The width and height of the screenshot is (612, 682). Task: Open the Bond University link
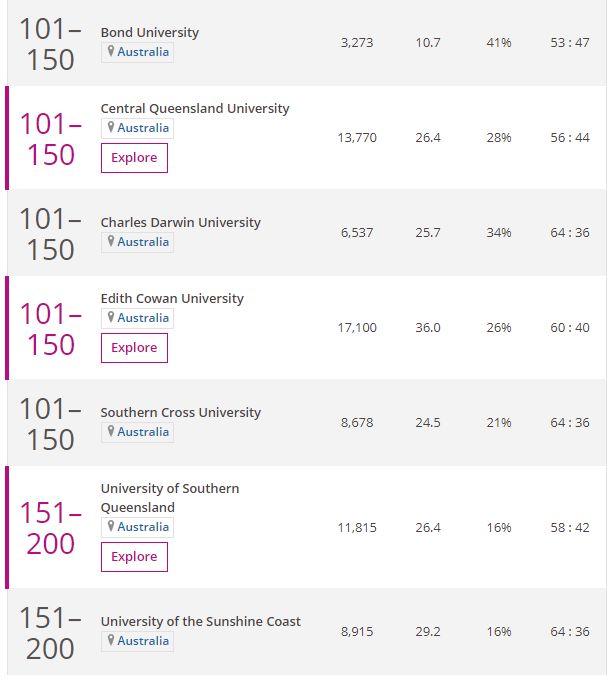[150, 33]
